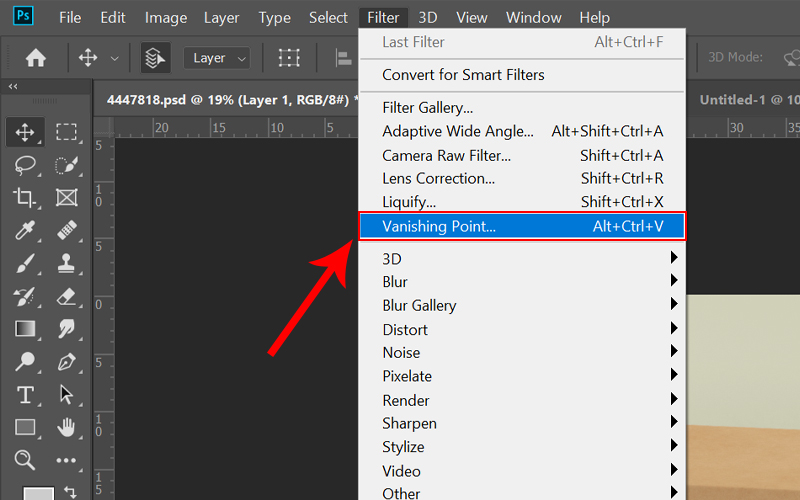
Task: Open the Type menu
Action: coord(274,18)
